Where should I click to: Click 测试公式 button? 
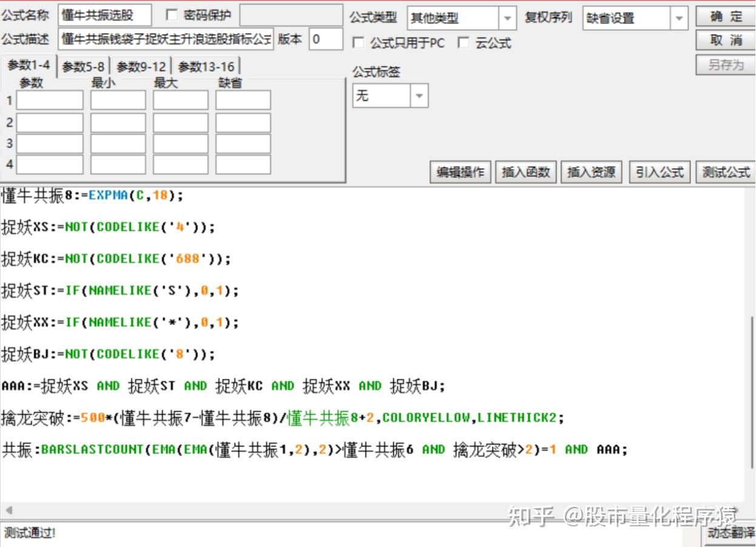(x=726, y=172)
